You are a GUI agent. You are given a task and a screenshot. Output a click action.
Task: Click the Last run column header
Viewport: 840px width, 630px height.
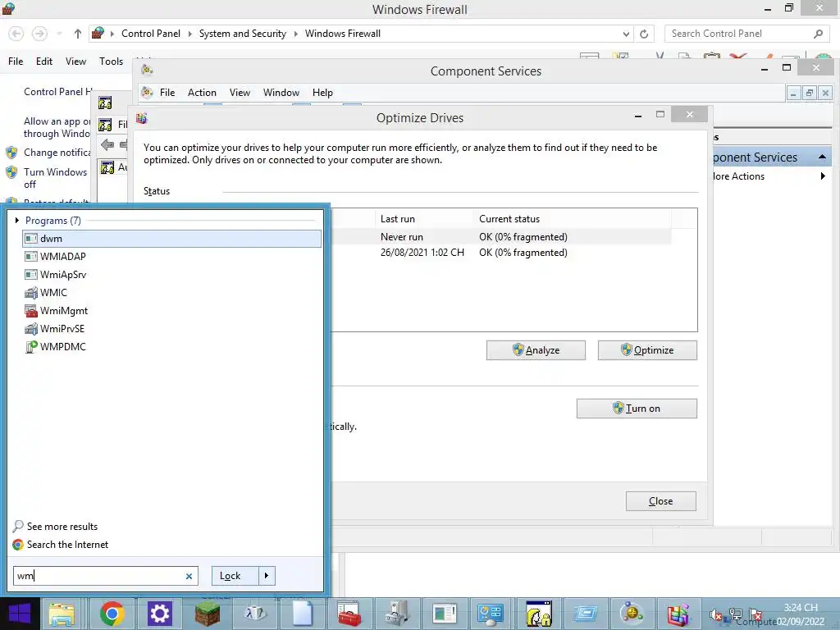(x=424, y=218)
